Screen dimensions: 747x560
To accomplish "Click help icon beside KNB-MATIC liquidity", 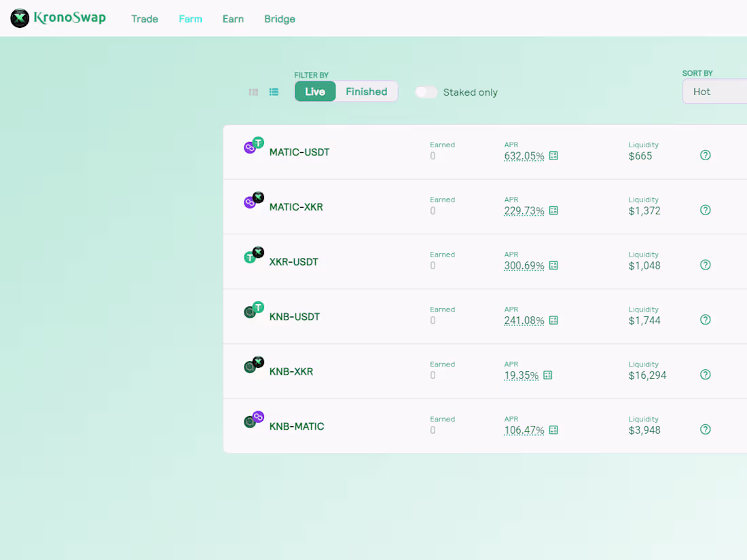I will coord(706,430).
